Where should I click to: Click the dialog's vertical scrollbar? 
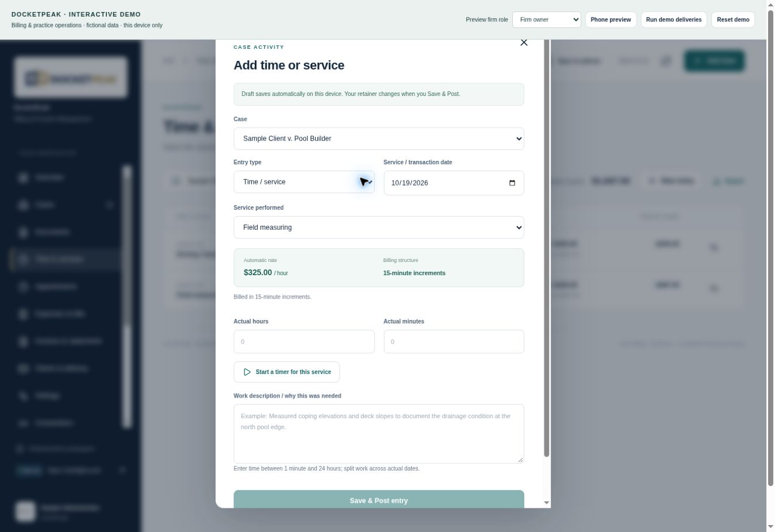click(546, 248)
